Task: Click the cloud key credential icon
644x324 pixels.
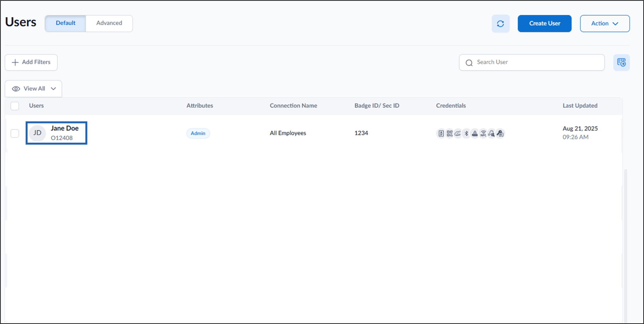Action: click(458, 133)
